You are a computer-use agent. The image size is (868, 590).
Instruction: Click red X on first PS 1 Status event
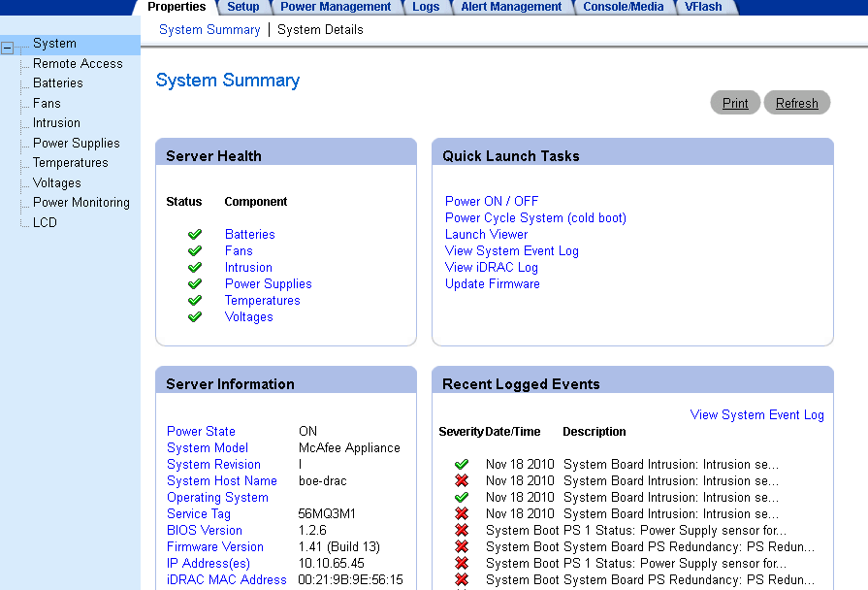(462, 530)
